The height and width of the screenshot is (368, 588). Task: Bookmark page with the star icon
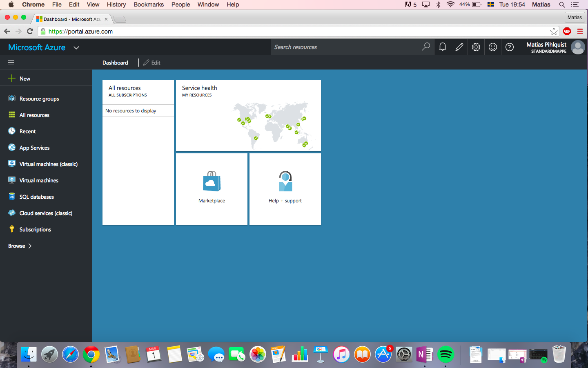554,31
